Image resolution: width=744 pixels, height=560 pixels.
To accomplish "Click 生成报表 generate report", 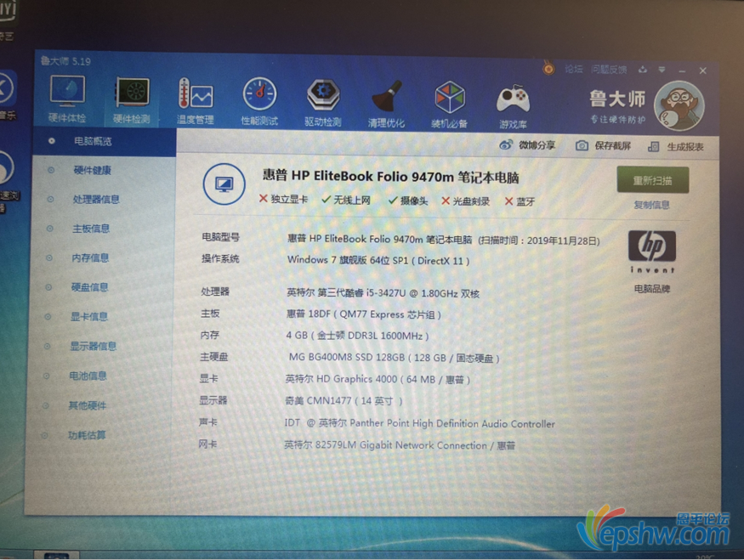I will click(676, 146).
